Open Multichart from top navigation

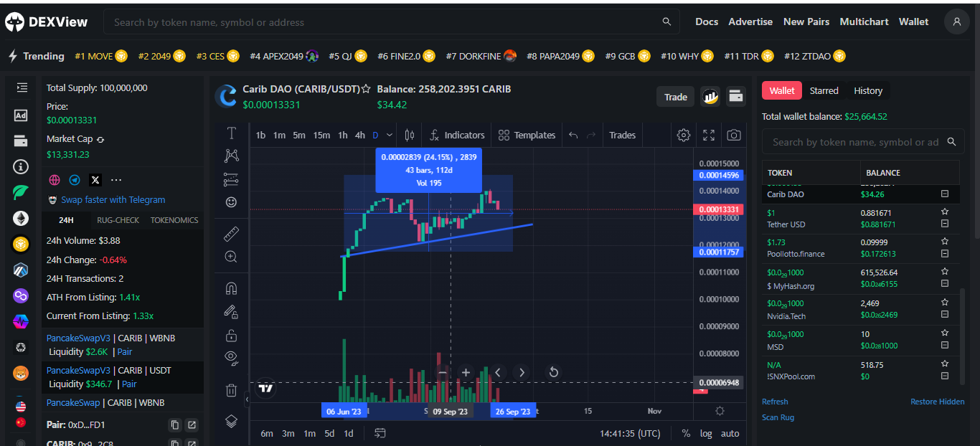(x=864, y=22)
